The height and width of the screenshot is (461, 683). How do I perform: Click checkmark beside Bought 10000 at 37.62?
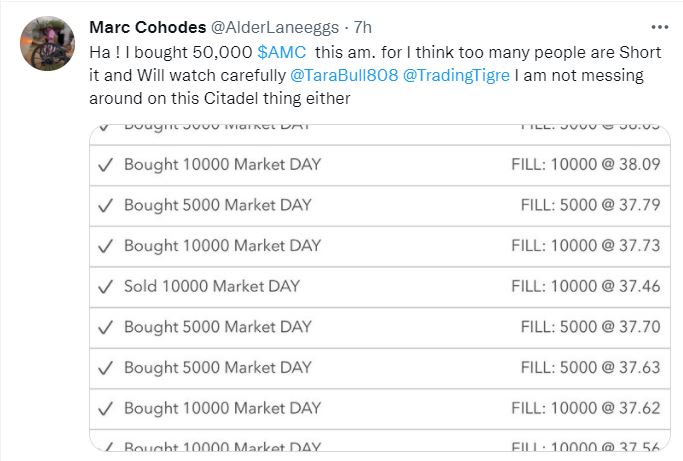click(x=106, y=408)
